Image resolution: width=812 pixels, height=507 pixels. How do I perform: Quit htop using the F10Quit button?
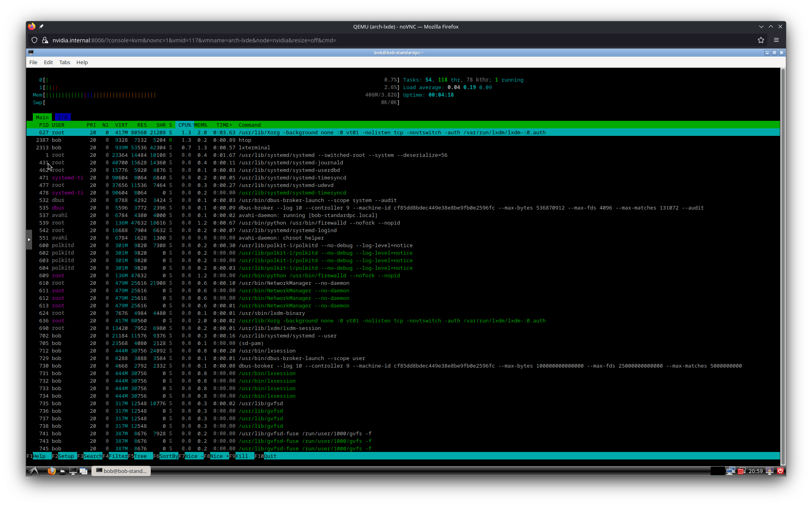pos(266,456)
